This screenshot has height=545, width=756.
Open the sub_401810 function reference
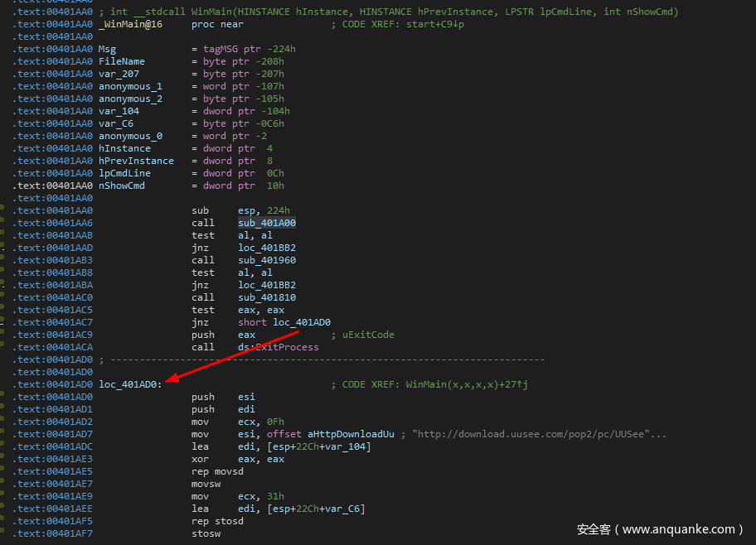(266, 297)
